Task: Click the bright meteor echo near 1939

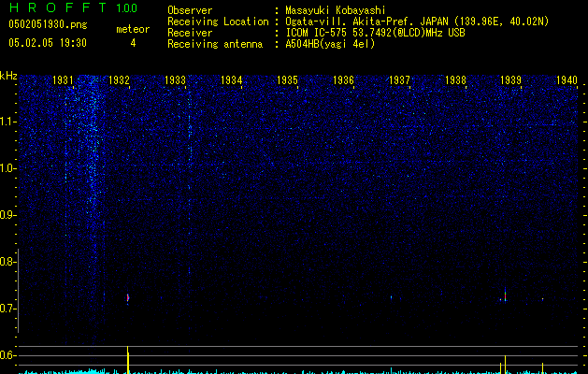Action: 505,295
